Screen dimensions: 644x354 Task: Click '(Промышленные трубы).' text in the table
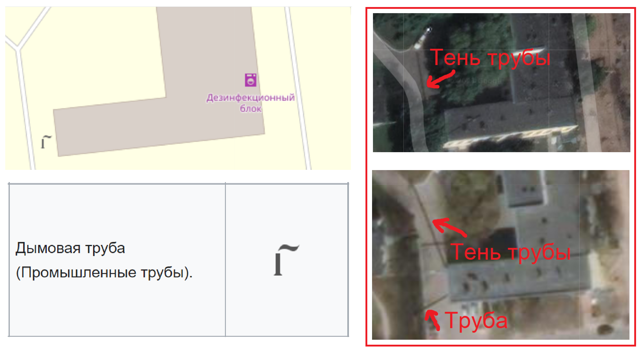point(104,273)
